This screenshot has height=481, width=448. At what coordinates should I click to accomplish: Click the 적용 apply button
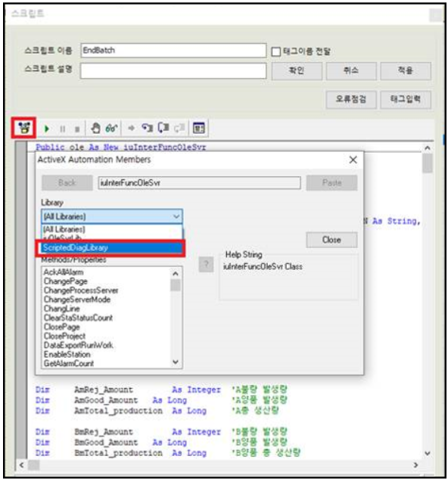[x=406, y=71]
